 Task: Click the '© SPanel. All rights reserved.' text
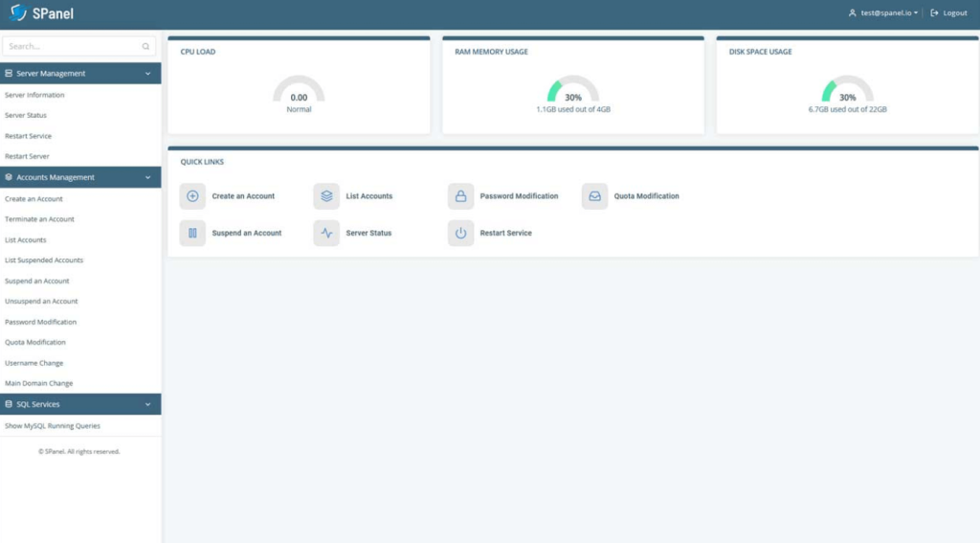(x=79, y=452)
